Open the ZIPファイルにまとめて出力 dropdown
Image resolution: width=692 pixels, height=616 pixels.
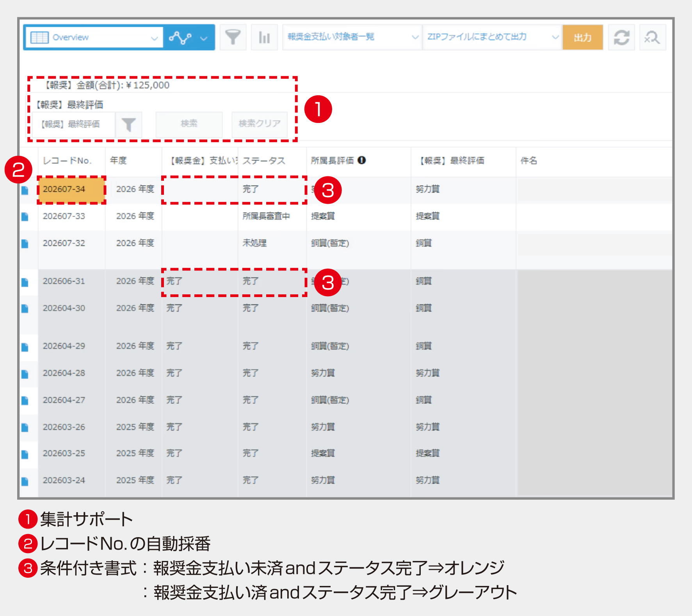point(493,37)
